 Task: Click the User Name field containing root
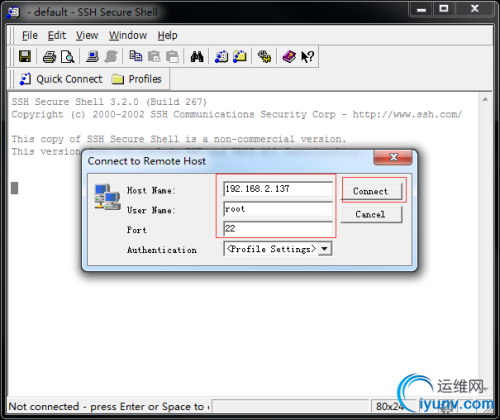pyautogui.click(x=278, y=209)
